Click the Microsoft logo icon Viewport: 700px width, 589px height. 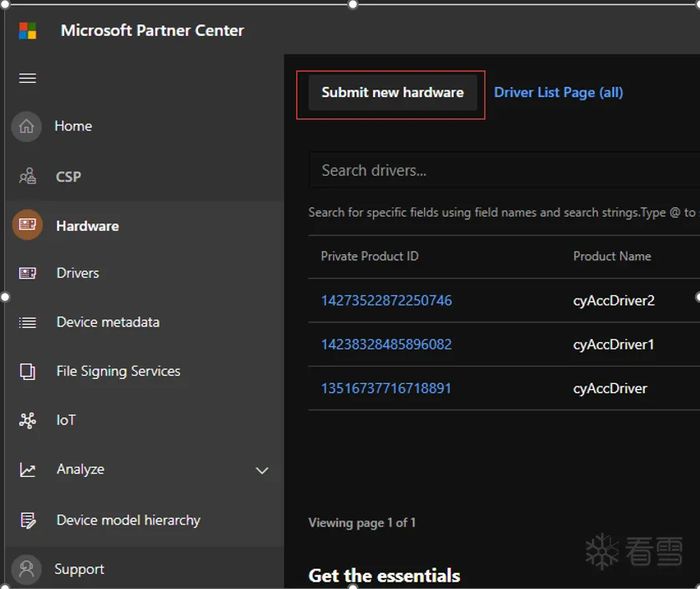(x=28, y=31)
